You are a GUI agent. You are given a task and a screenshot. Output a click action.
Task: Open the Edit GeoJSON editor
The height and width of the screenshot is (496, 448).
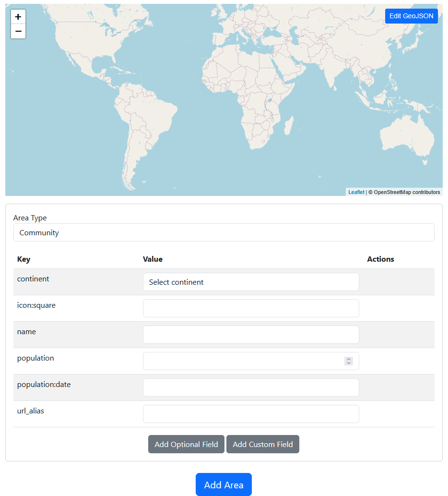point(411,16)
